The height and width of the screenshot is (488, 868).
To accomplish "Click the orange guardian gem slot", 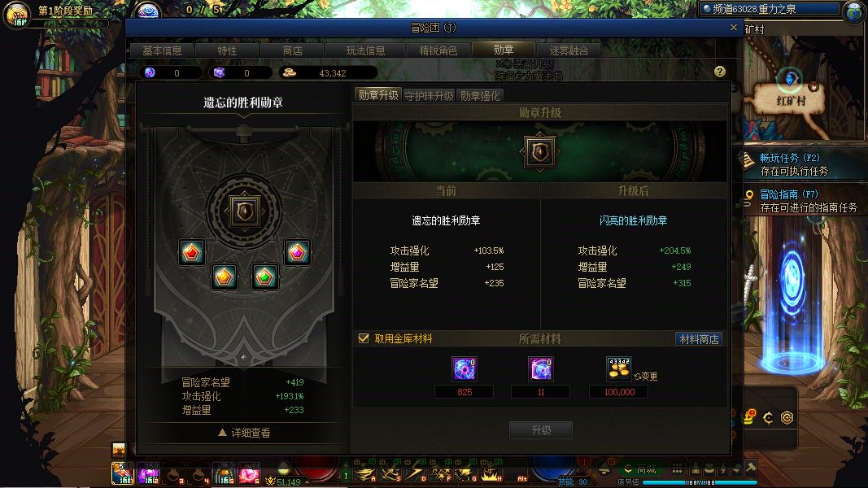I will (x=225, y=277).
